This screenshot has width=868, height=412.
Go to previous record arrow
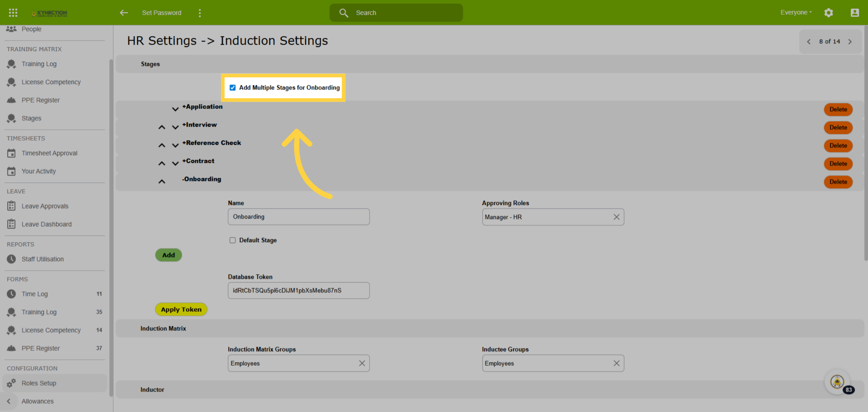tap(809, 42)
